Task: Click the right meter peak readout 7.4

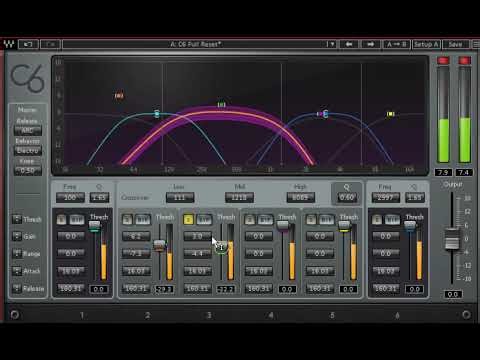Action: click(x=464, y=172)
